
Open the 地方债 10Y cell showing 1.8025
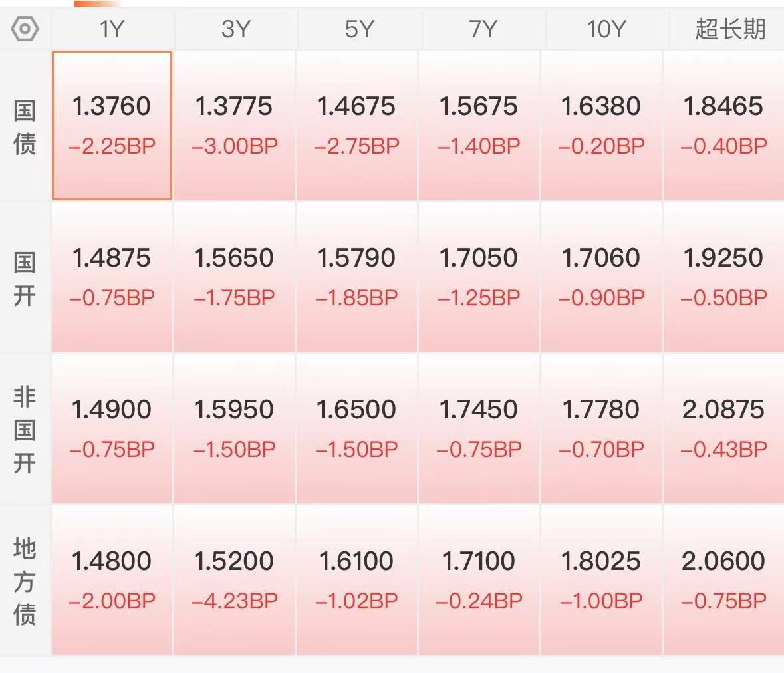point(601,580)
